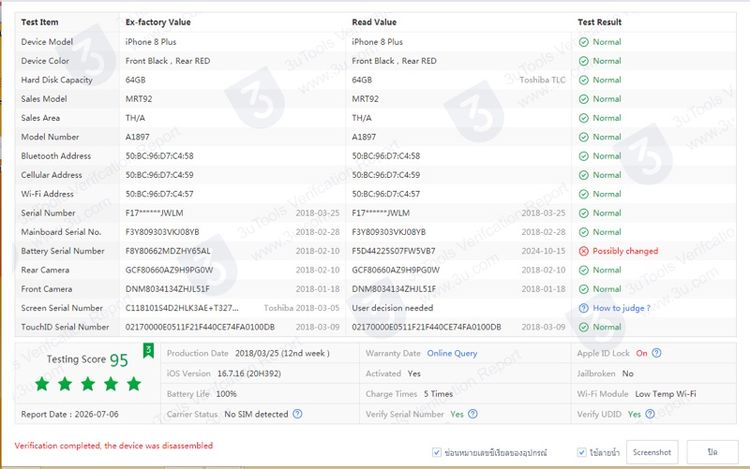Open the Verify UDID help icon
This screenshot has height=469, width=750.
click(x=650, y=414)
